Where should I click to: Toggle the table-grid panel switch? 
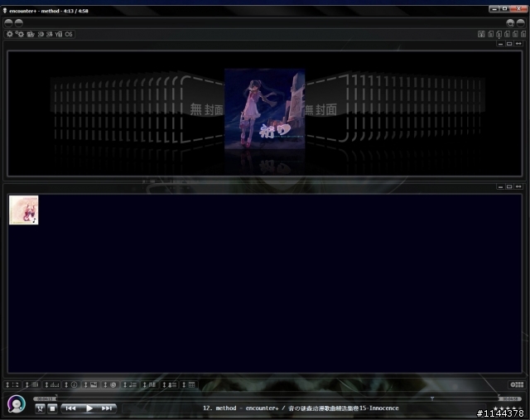coord(190,385)
